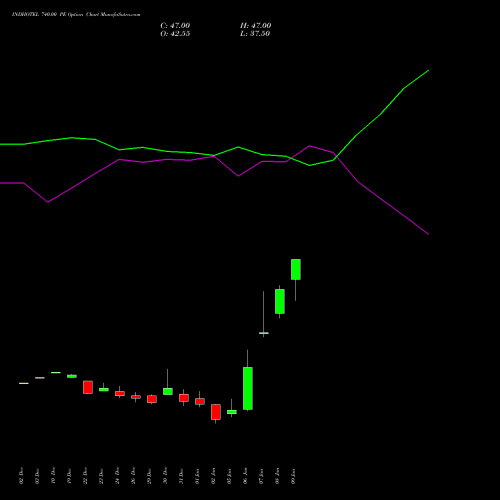Select the green candlestick for 19 Dec
The image size is (500, 500).
click(72, 376)
